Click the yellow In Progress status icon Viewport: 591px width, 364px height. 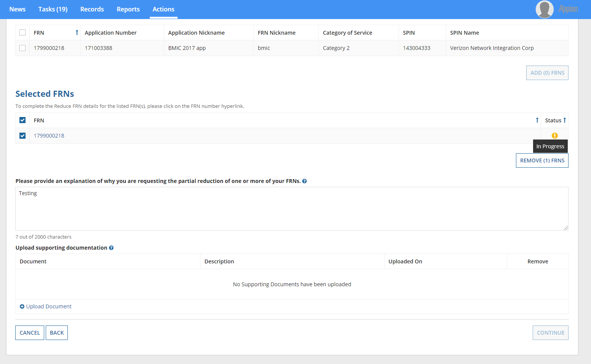tap(554, 136)
